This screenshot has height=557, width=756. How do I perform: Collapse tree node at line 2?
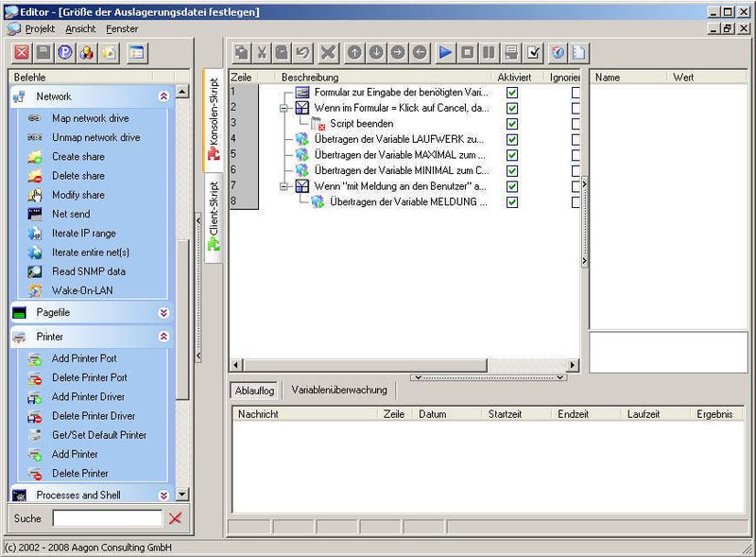click(283, 108)
